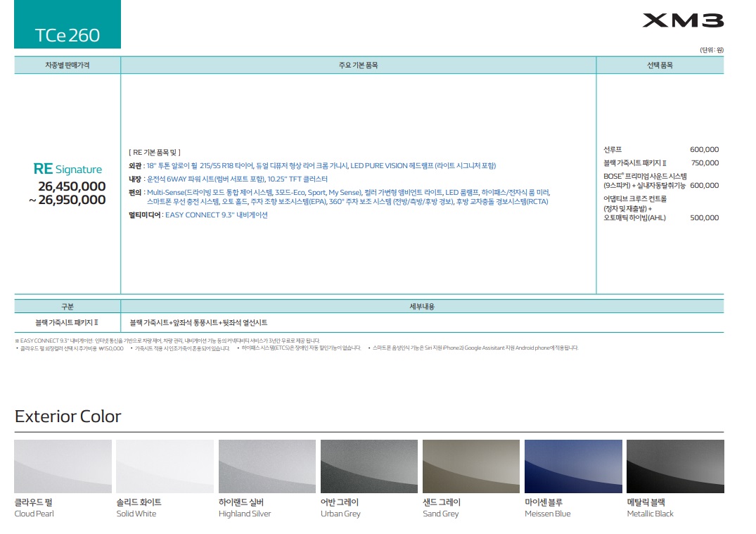Image resolution: width=756 pixels, height=534 pixels.
Task: Click the 750,000 option price
Action: coord(705,163)
